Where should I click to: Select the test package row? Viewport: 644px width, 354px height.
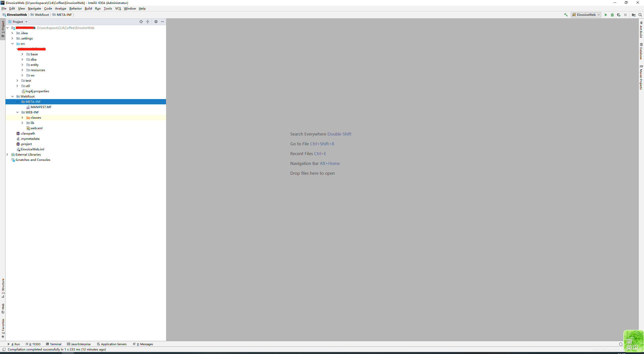86,81
